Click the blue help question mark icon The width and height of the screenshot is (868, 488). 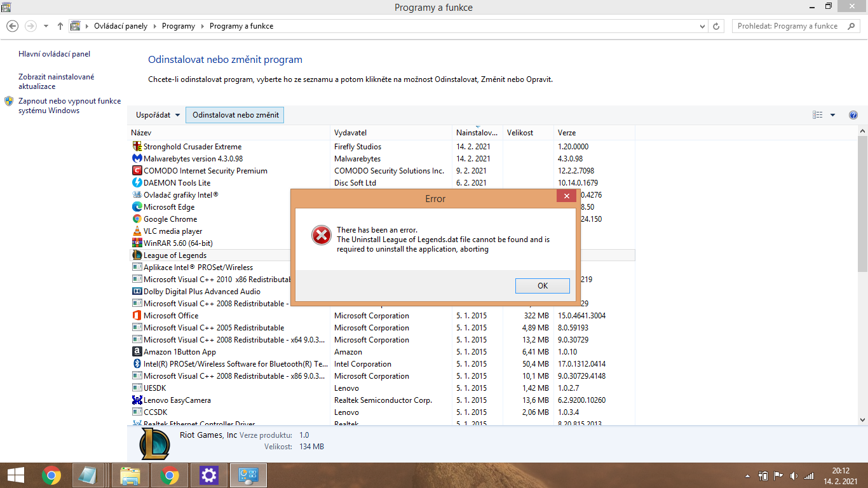pyautogui.click(x=853, y=115)
